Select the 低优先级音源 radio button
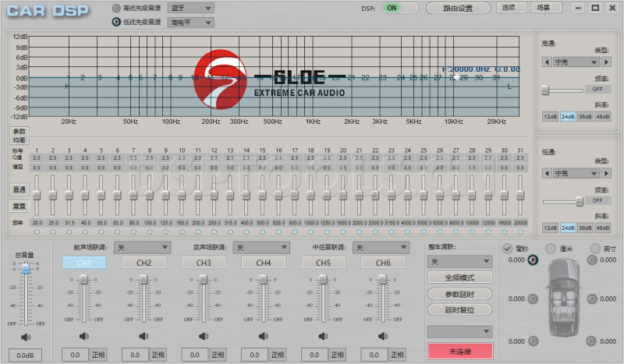The width and height of the screenshot is (624, 364). point(116,22)
